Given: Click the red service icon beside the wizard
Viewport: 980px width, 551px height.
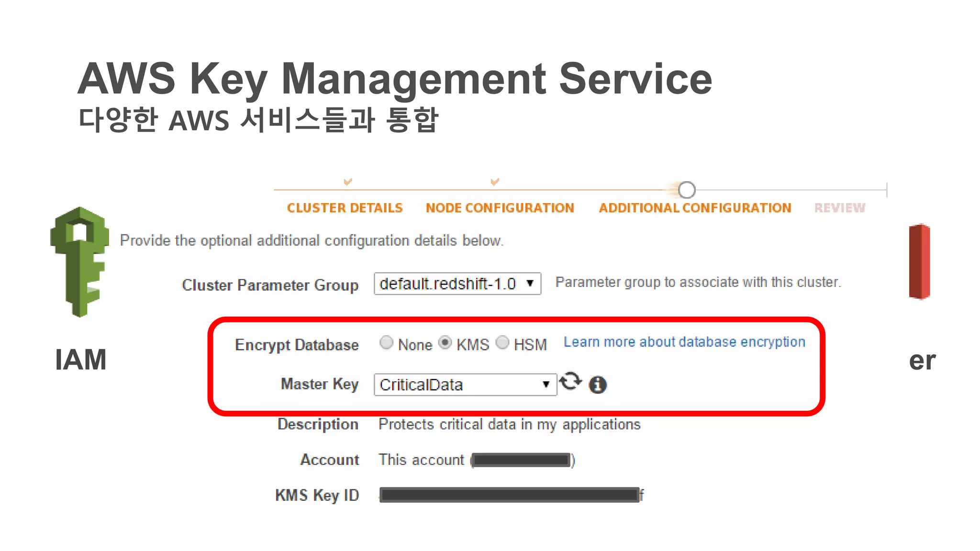Looking at the screenshot, I should 919,262.
